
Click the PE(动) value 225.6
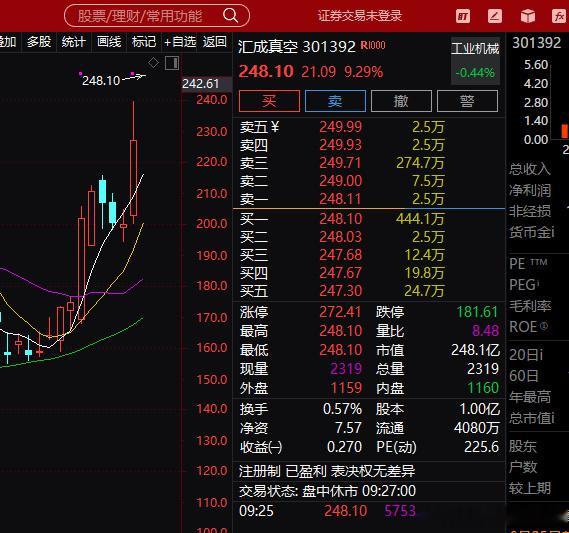pos(482,447)
